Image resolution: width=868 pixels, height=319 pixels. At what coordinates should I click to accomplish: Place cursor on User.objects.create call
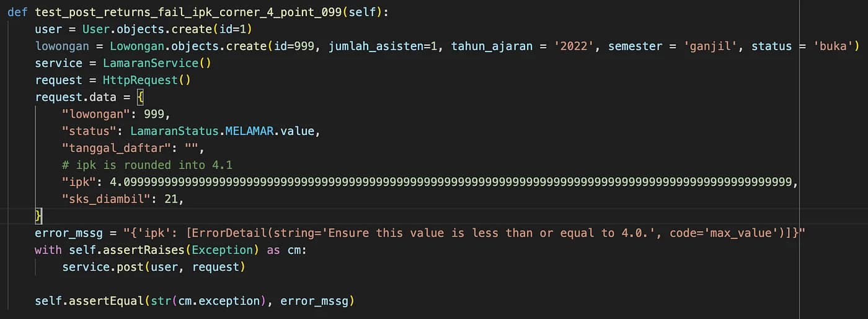[167, 29]
